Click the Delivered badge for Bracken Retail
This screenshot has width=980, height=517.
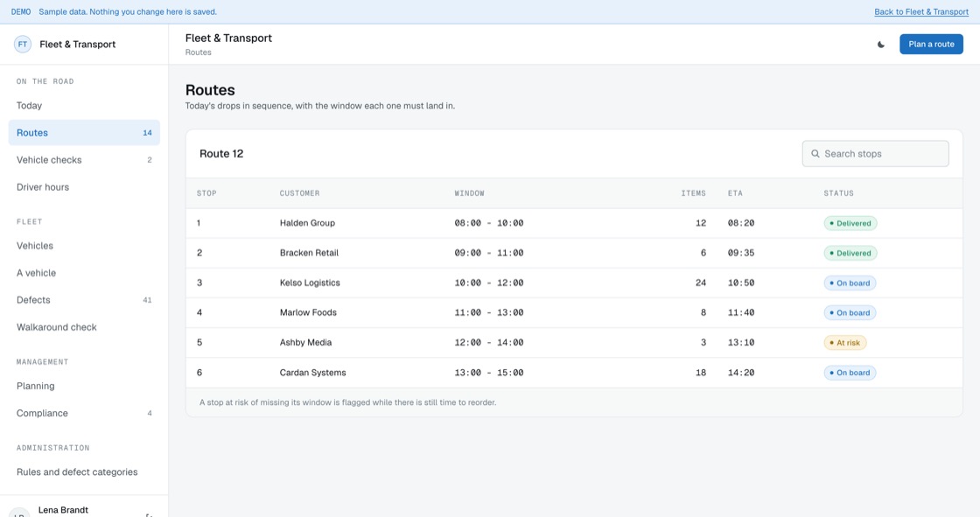pyautogui.click(x=850, y=253)
